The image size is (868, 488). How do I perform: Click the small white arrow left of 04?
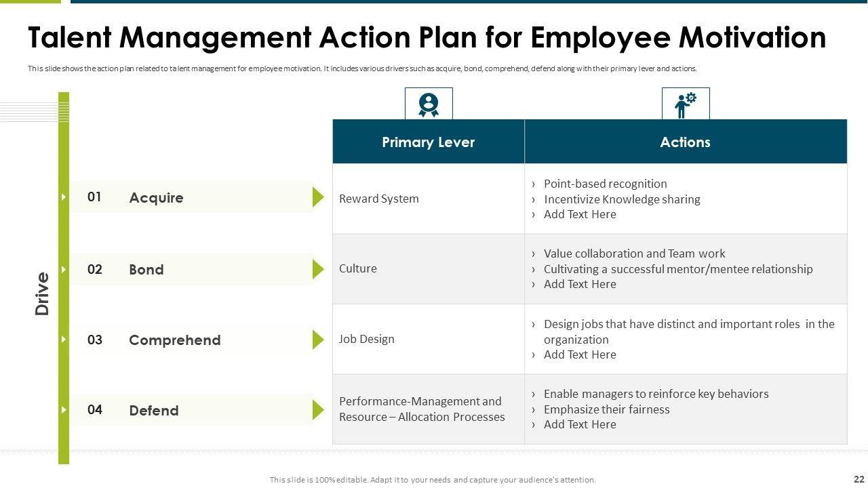point(64,410)
